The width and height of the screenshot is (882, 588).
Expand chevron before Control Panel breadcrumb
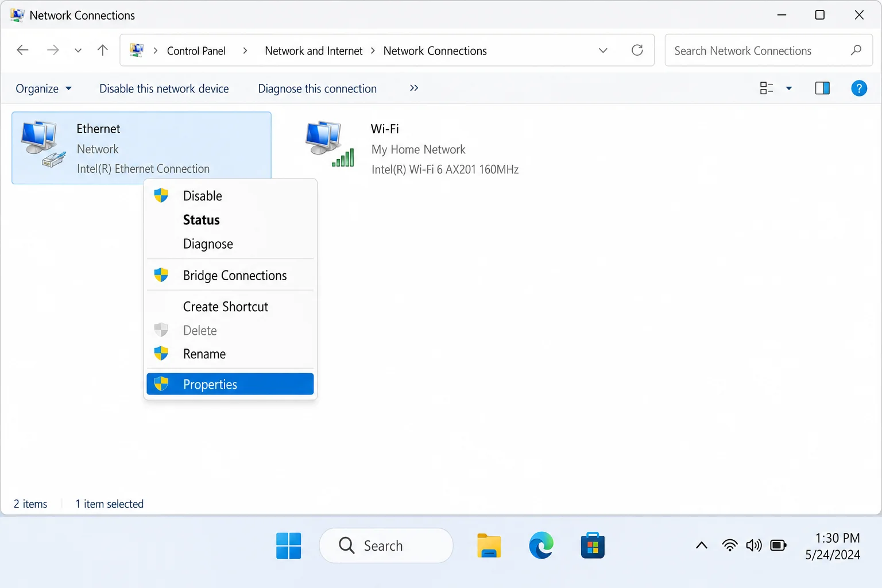point(155,51)
